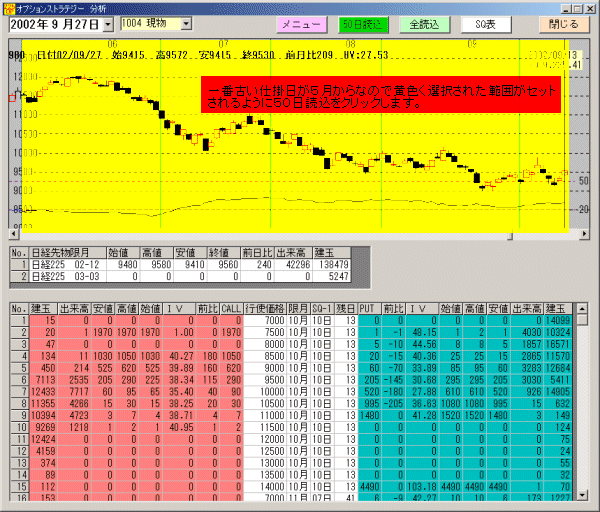Click futures open interest 138479
The height and width of the screenshot is (512, 600).
331,264
